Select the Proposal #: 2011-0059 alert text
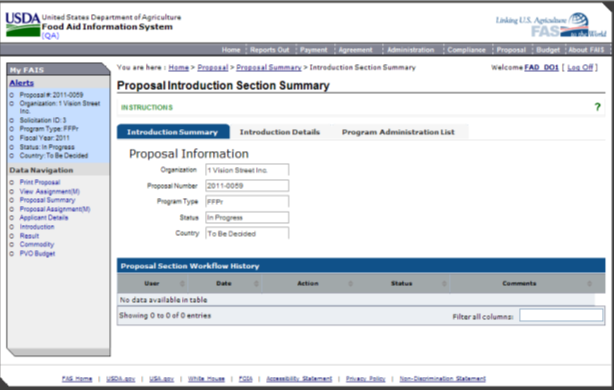614x390 pixels. click(51, 95)
